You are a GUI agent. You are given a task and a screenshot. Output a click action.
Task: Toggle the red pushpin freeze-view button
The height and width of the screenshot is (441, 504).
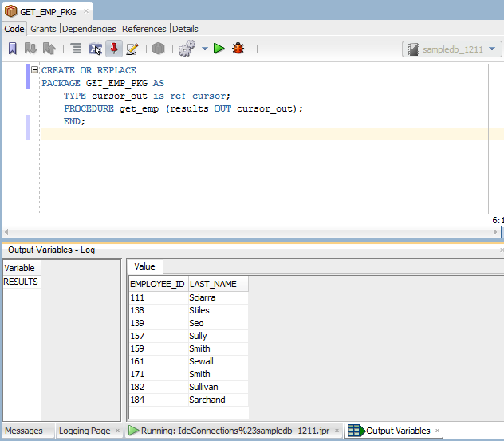pos(114,49)
